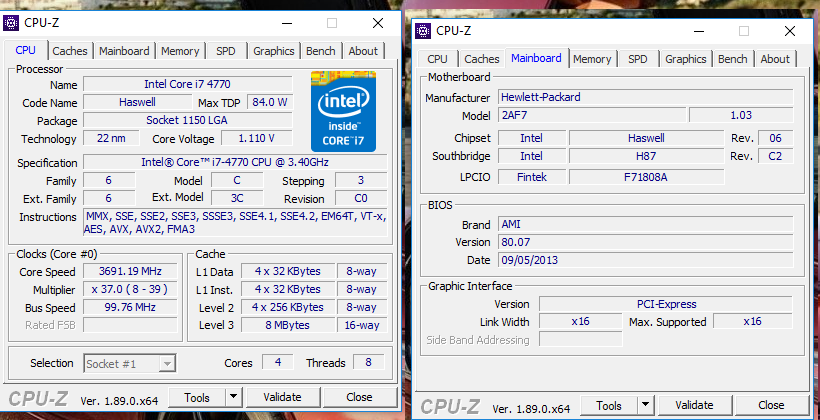Screen dimensions: 820x420
Task: Open Mainboard tab in left CPU-Z window
Action: [124, 51]
